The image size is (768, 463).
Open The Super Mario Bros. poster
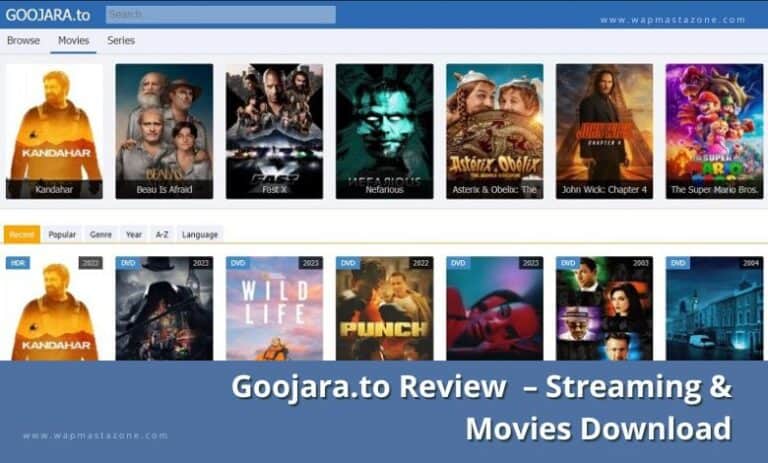715,131
